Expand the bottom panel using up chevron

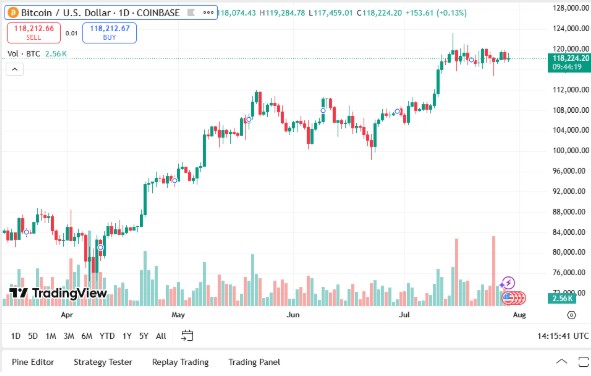[x=562, y=362]
